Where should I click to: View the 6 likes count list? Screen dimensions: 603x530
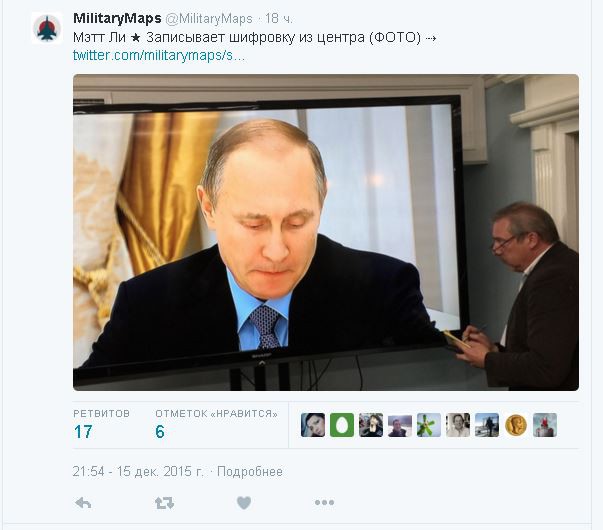216,425
